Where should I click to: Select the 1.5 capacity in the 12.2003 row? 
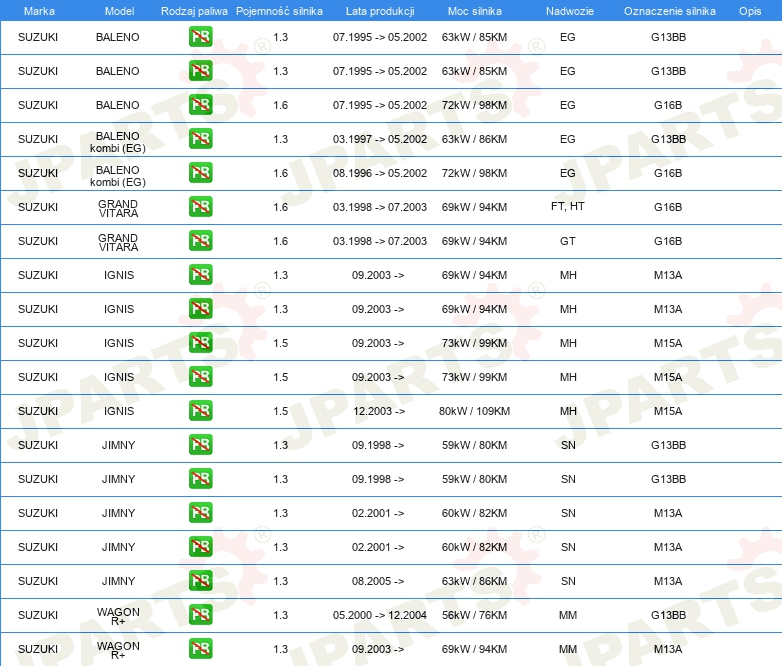tap(280, 411)
